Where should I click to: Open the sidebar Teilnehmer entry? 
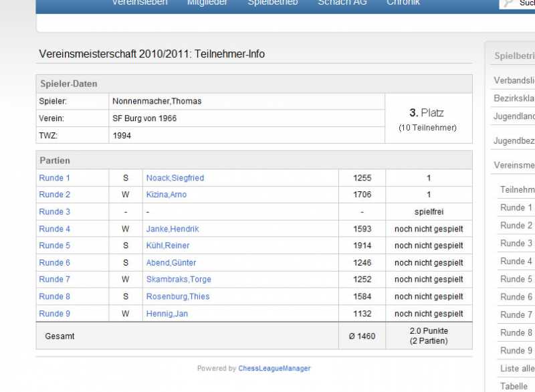point(516,189)
